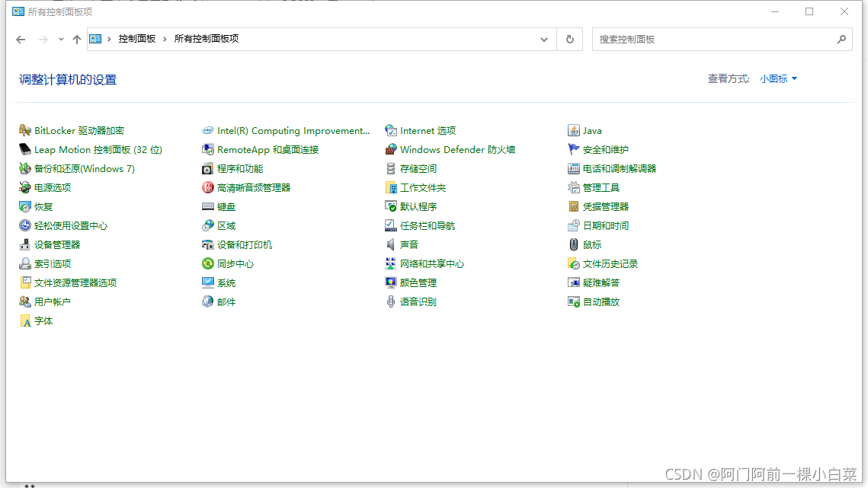Expand the address bar history dropdown
The height and width of the screenshot is (488, 868).
click(544, 40)
